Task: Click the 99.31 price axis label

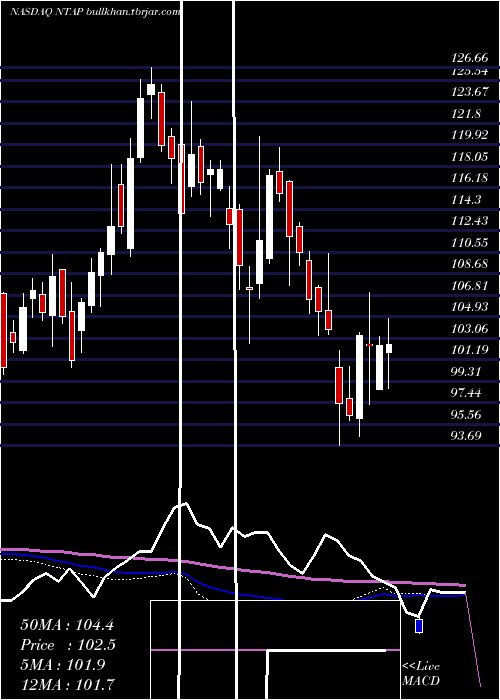Action: coord(466,371)
